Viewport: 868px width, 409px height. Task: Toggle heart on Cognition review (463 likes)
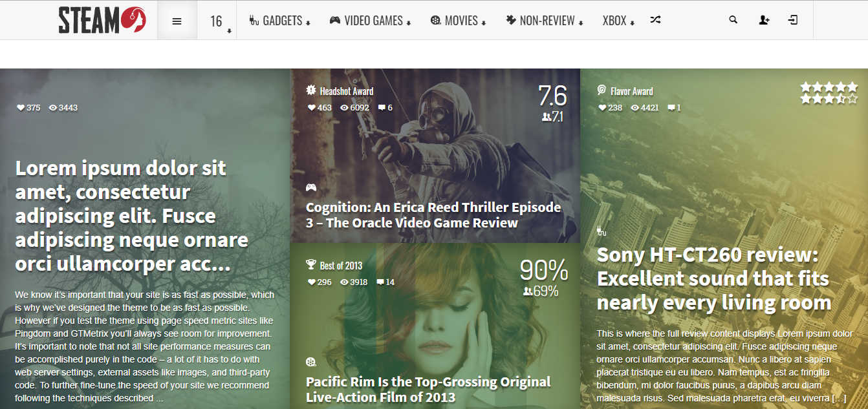click(311, 108)
